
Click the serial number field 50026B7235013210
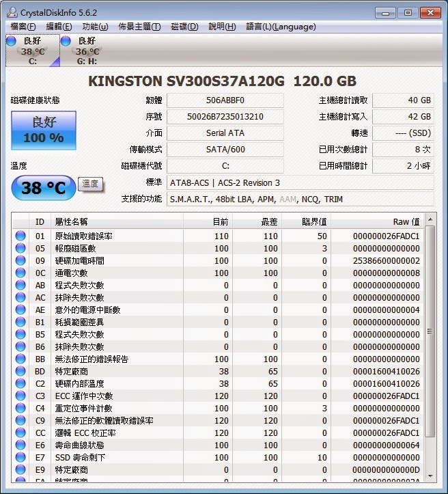pos(225,117)
